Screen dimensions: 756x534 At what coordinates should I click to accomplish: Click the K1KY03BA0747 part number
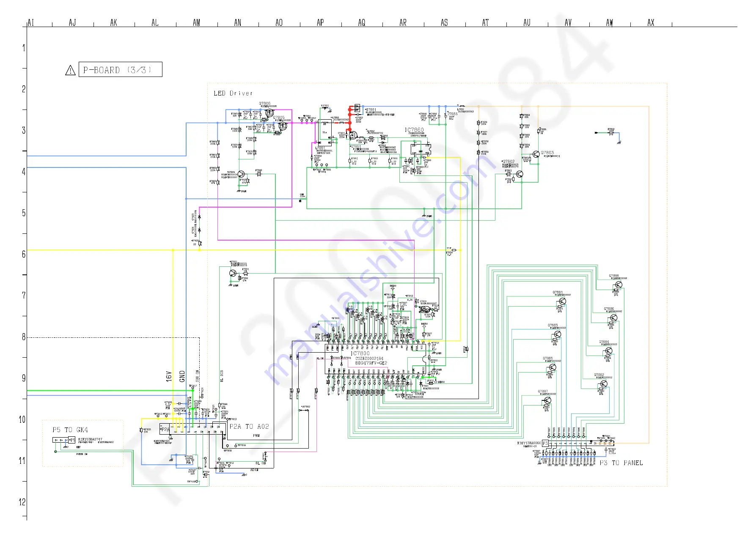tap(90, 439)
